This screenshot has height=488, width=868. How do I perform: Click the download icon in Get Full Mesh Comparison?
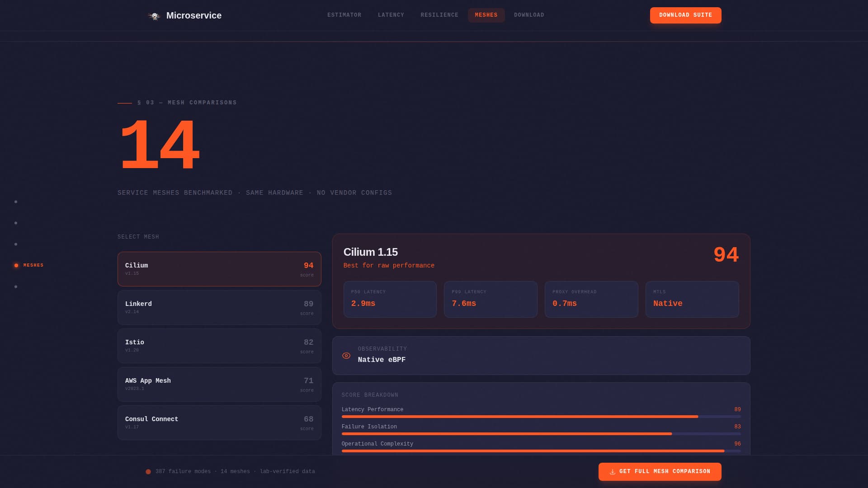[x=613, y=472]
